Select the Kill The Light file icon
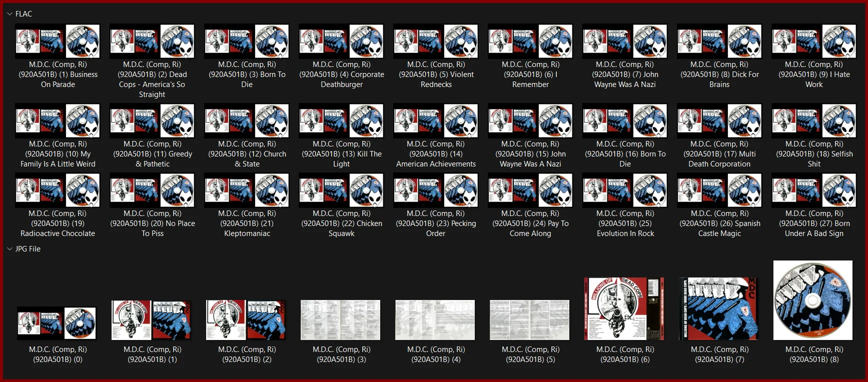 tap(341, 120)
